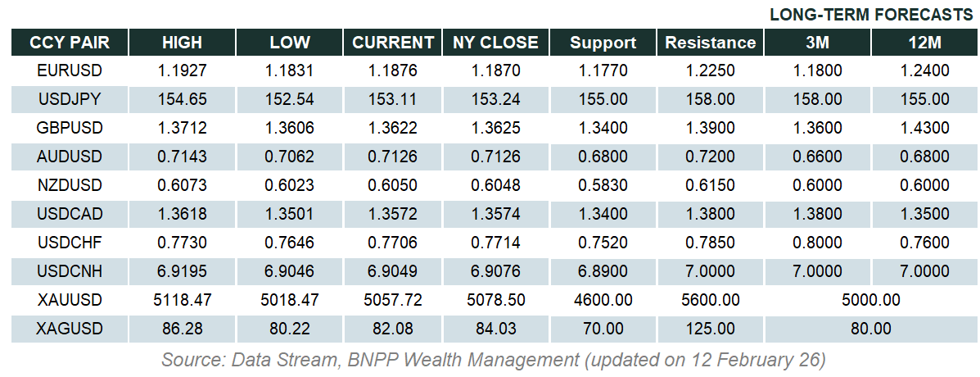This screenshot has width=980, height=377.
Task: Select the USDCNH row label
Action: pos(70,270)
